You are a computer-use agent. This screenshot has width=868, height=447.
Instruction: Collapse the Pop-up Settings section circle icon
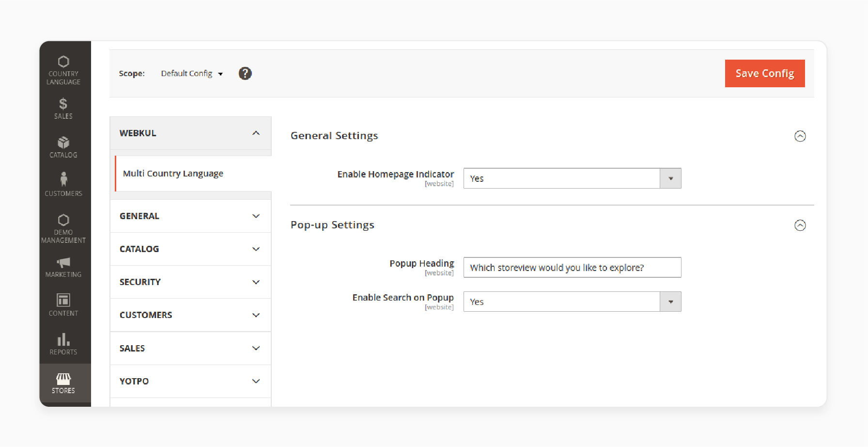click(800, 225)
